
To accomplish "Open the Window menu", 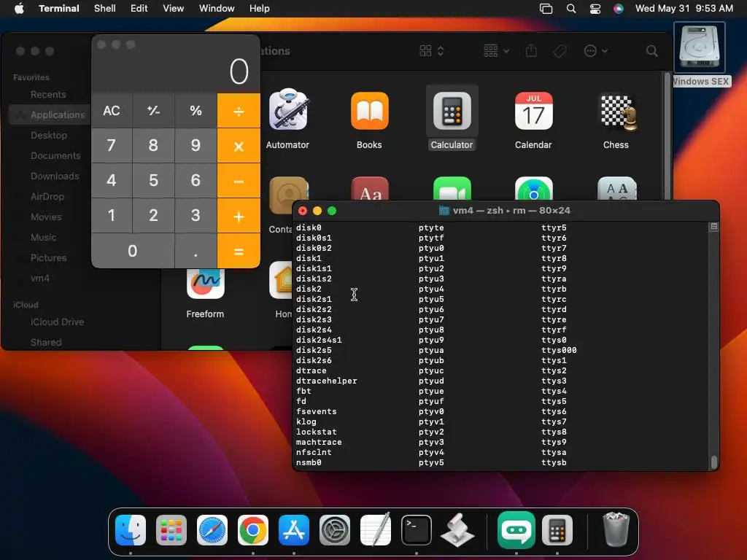I will [x=217, y=9].
